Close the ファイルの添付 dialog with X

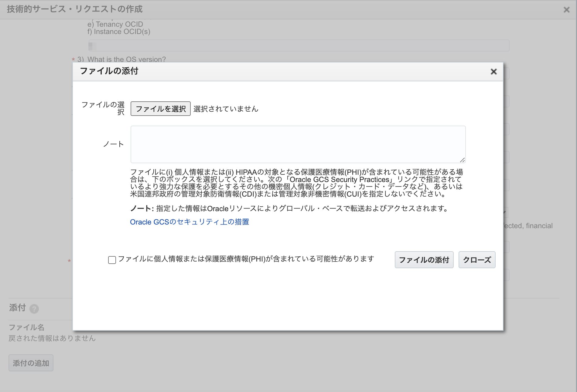click(493, 72)
